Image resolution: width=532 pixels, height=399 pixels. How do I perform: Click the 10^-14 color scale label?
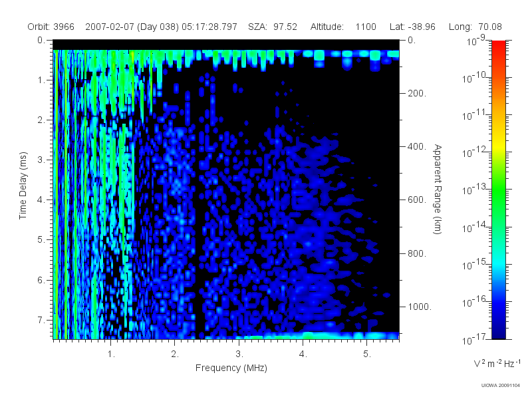475,227
